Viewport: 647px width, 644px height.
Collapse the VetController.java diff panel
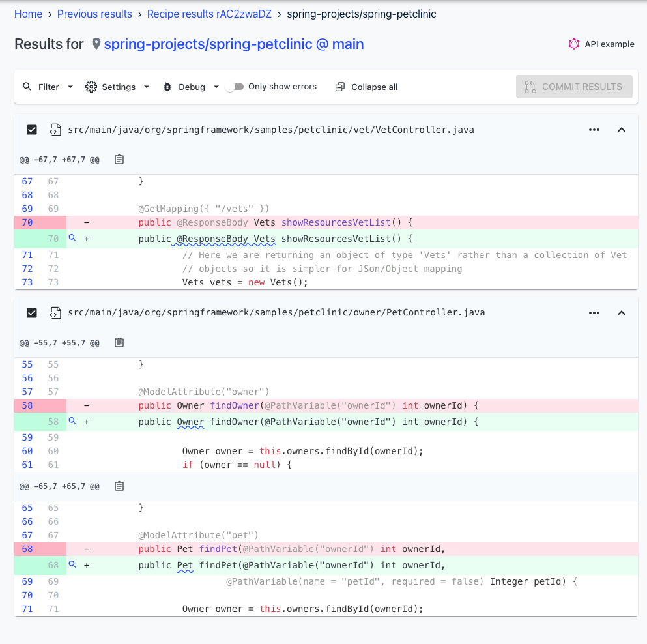click(621, 130)
